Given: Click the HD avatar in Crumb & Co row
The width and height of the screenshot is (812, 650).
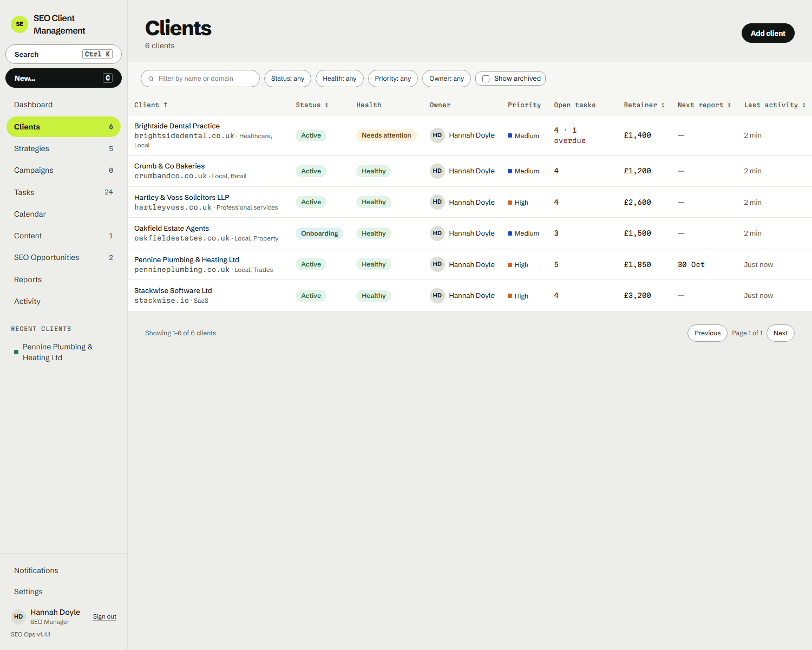Looking at the screenshot, I should (437, 171).
